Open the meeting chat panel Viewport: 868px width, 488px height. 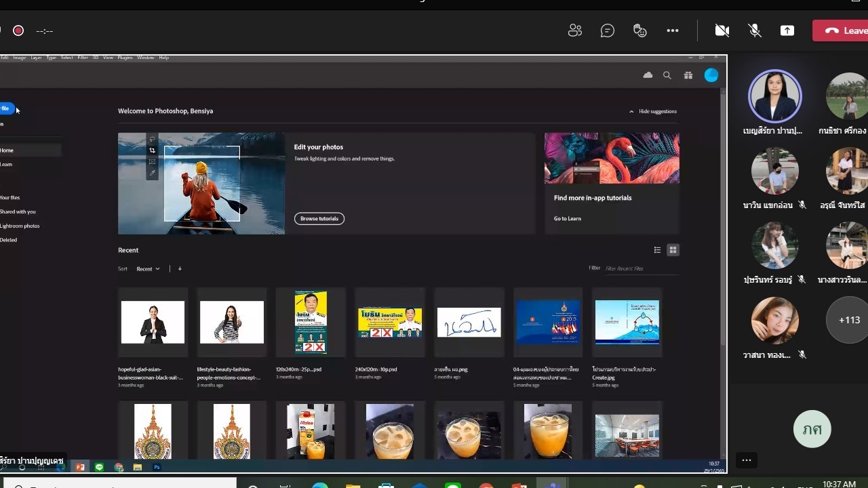[x=608, y=30]
